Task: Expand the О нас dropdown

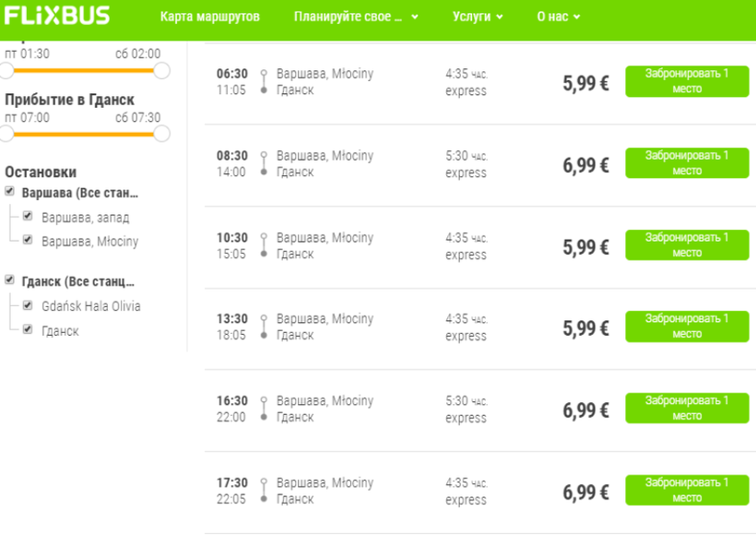Action: [x=559, y=17]
